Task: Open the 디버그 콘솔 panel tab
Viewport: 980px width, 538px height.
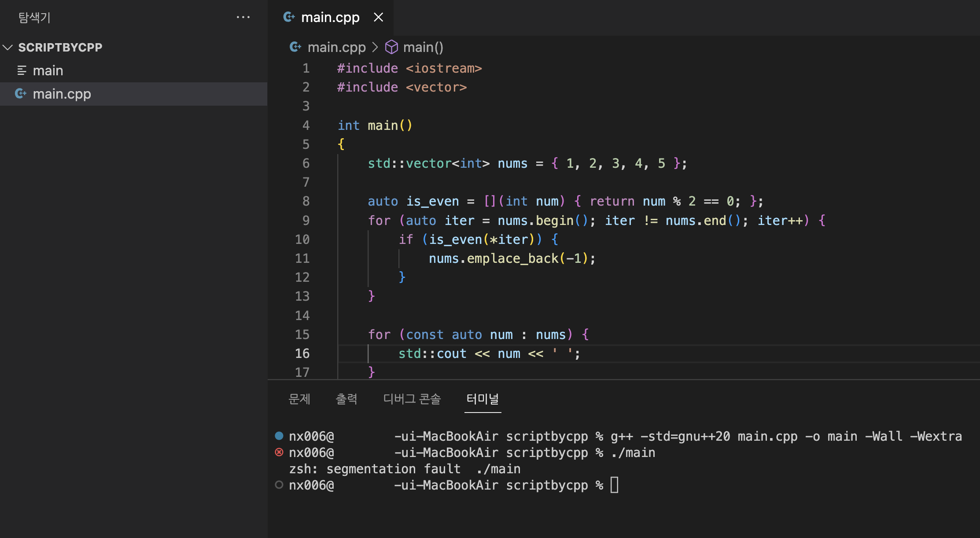Action: click(412, 399)
